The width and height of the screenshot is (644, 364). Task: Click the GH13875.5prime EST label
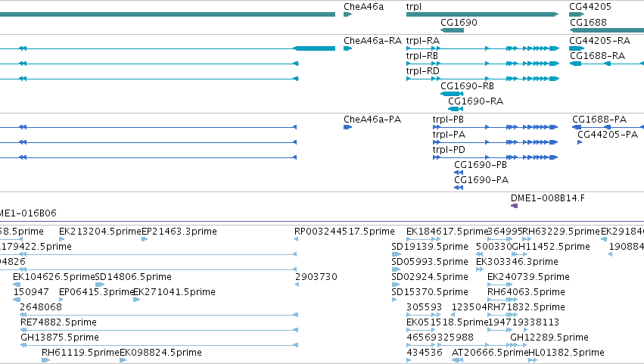pos(60,338)
